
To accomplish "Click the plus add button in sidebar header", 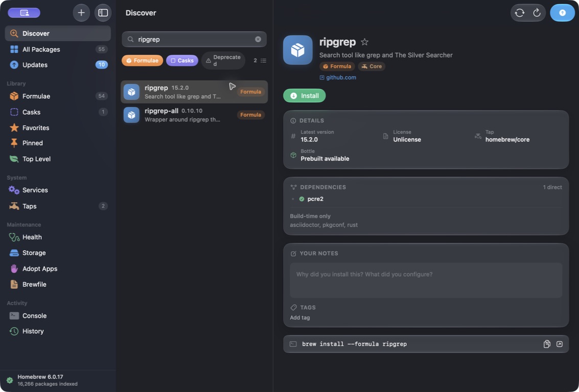I will pyautogui.click(x=81, y=13).
